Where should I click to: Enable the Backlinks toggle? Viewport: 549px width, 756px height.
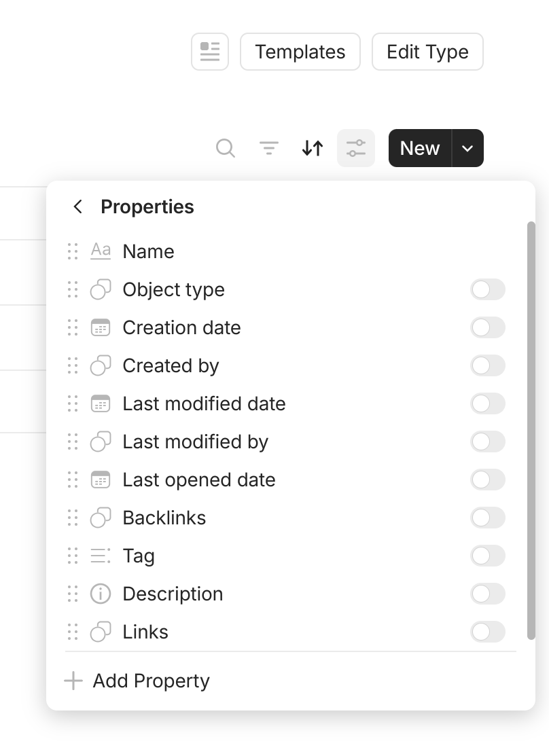(x=487, y=518)
